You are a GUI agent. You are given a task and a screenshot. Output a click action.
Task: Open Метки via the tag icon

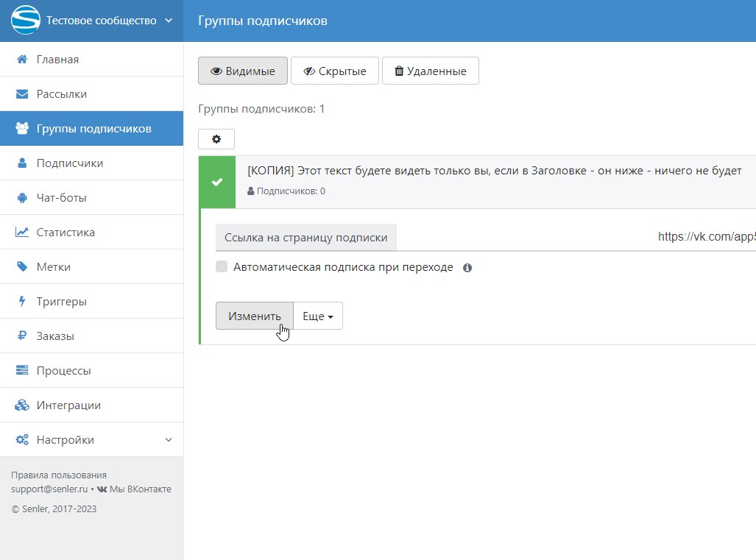tap(22, 267)
